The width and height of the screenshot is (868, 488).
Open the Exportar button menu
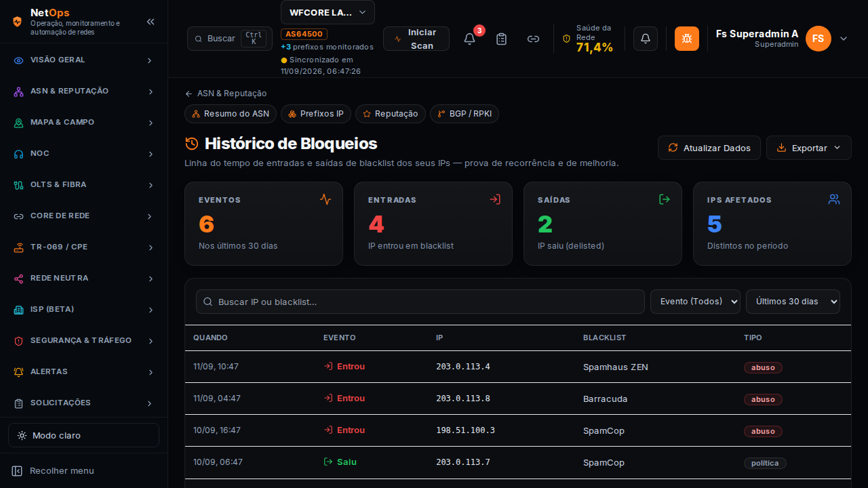(x=809, y=148)
